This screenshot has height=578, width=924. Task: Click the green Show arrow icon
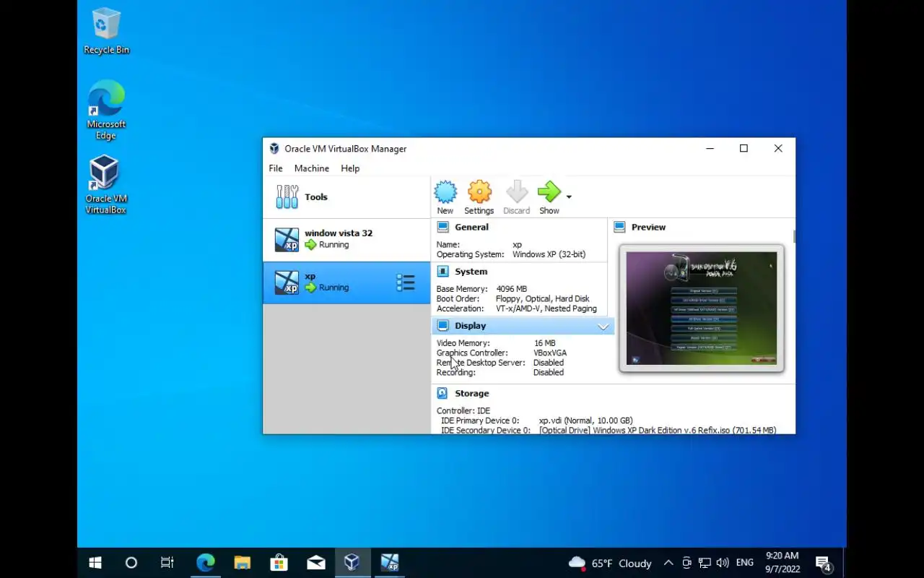[549, 192]
